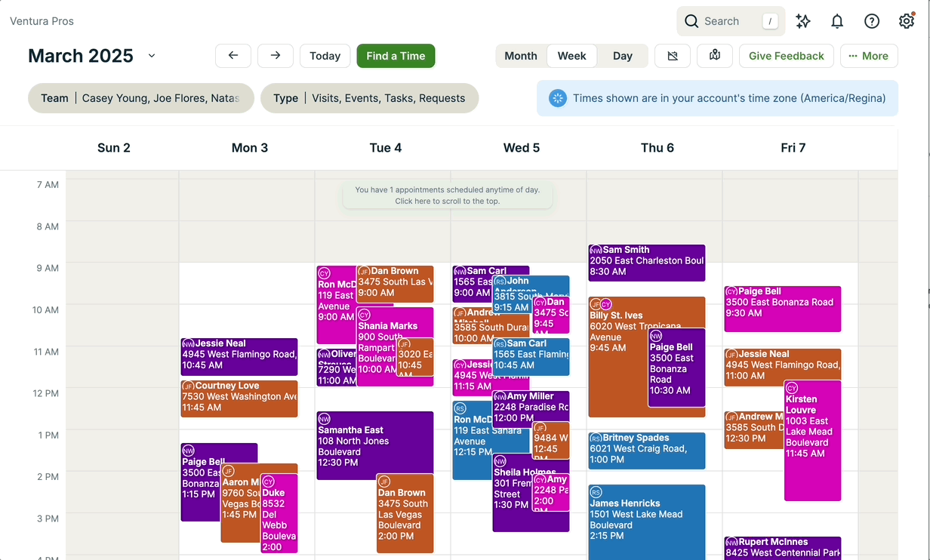Switch to Month view
Image resolution: width=930 pixels, height=560 pixels.
(x=521, y=56)
